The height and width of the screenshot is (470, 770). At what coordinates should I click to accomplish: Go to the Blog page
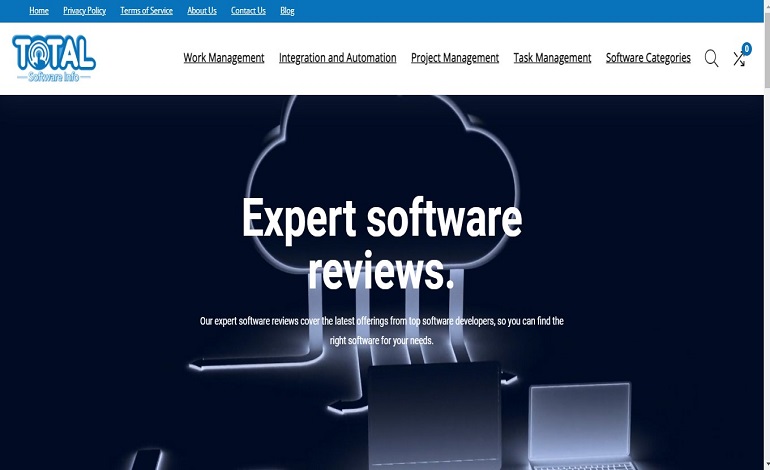287,11
